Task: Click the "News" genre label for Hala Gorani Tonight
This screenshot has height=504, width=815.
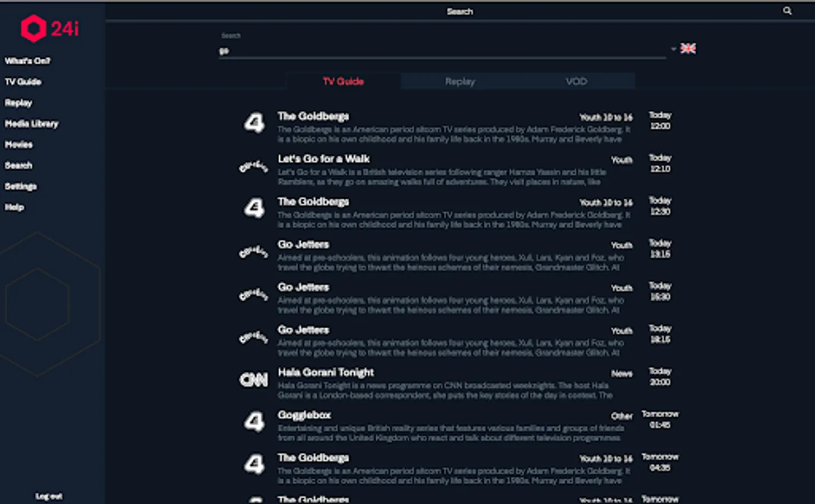Action: pos(622,374)
